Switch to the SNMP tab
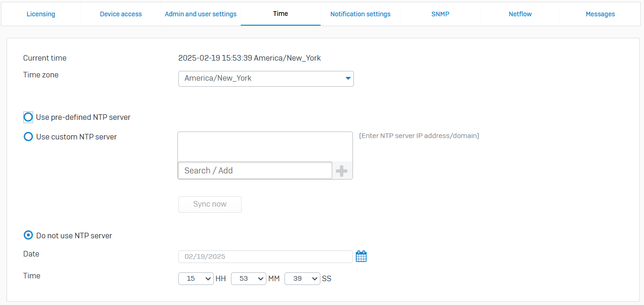The image size is (644, 305). coord(440,14)
